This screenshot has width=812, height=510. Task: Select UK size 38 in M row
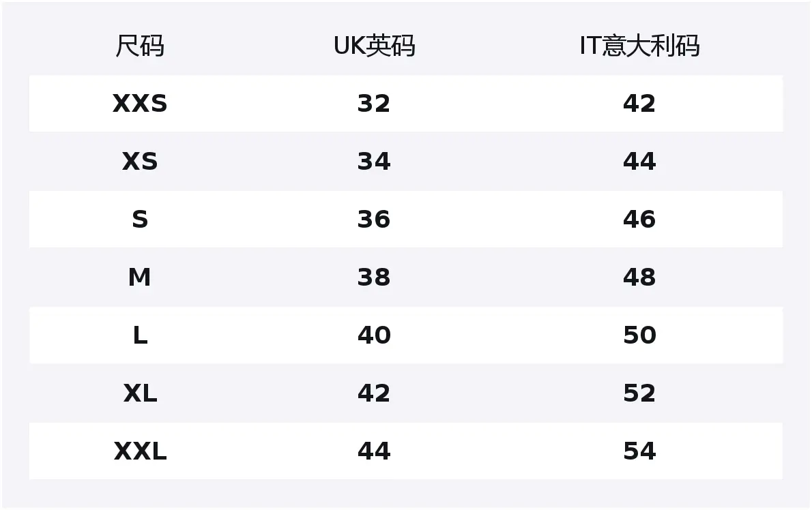374,277
